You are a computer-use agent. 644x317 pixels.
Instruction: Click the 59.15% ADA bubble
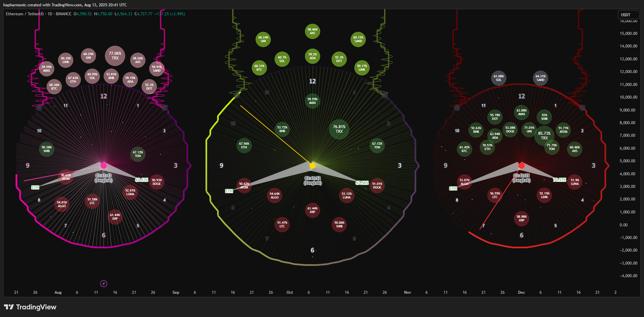pyautogui.click(x=130, y=80)
